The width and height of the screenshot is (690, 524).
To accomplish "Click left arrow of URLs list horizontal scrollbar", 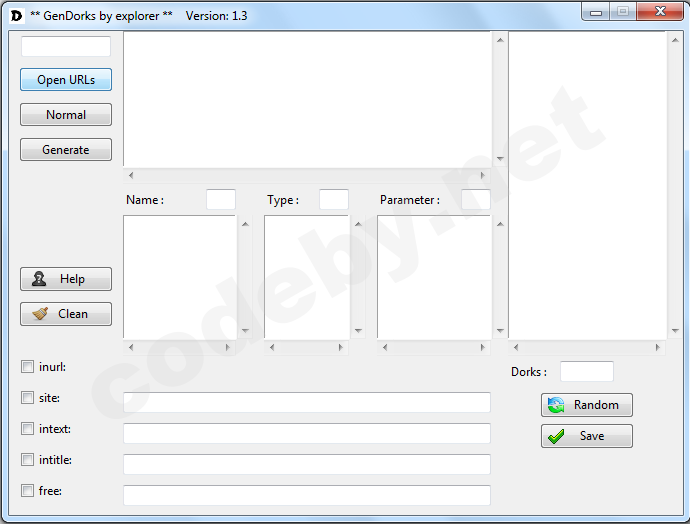I will [131, 176].
